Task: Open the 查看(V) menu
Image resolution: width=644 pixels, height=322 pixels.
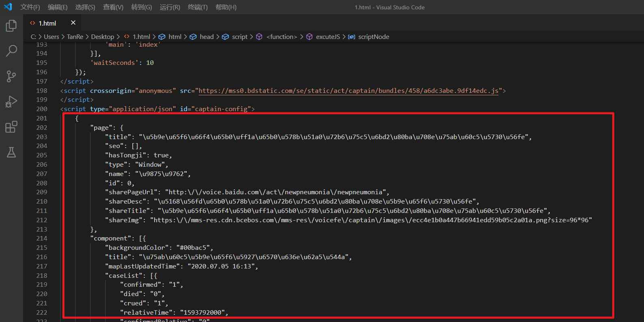Action: [113, 7]
